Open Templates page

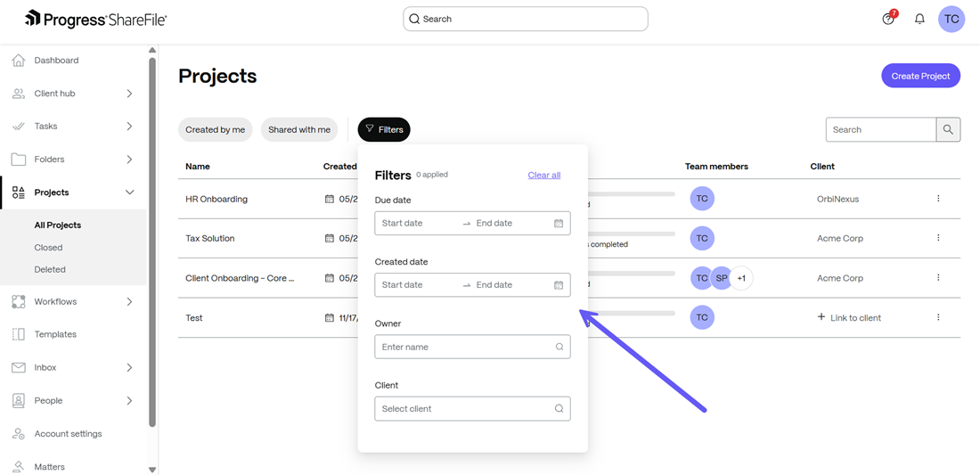(55, 334)
